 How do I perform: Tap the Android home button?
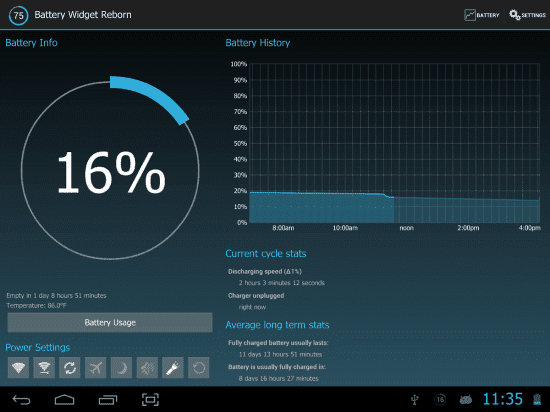65,399
